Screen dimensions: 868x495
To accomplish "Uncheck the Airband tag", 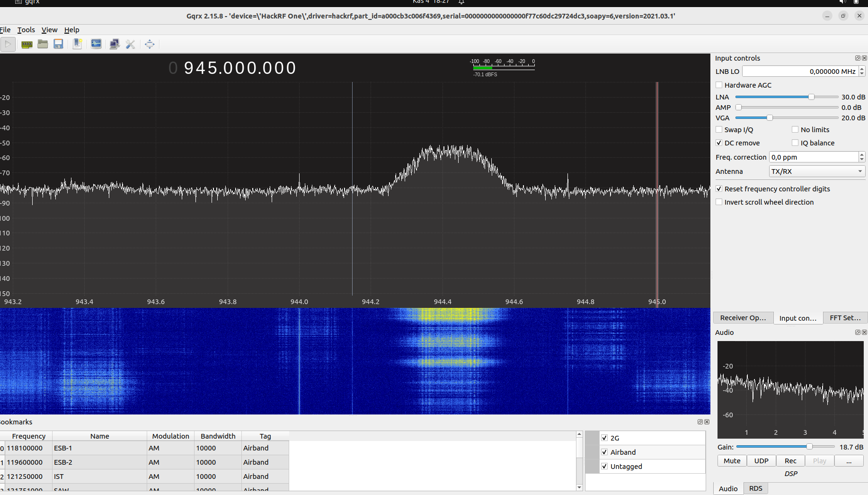I will [x=604, y=452].
